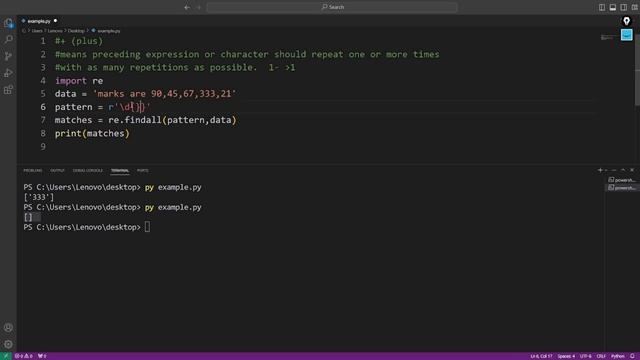Open notifications bell in status bar
This screenshot has height=360, width=640.
tap(632, 356)
